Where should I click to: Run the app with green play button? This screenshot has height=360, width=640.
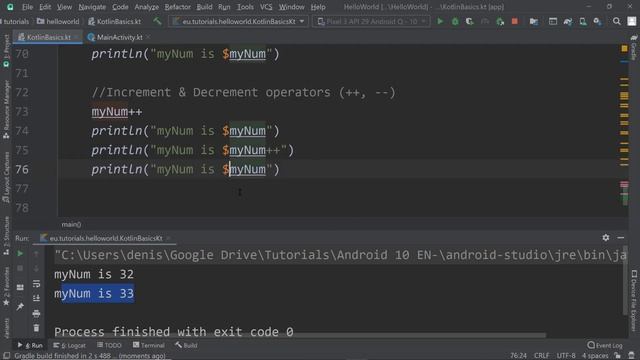click(x=440, y=21)
